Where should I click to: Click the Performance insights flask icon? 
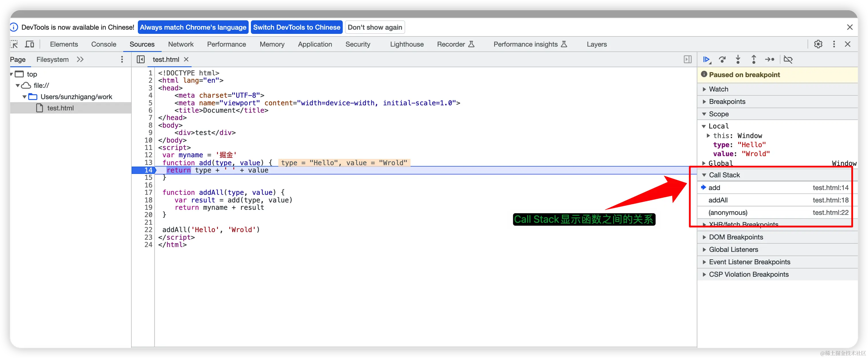point(564,44)
